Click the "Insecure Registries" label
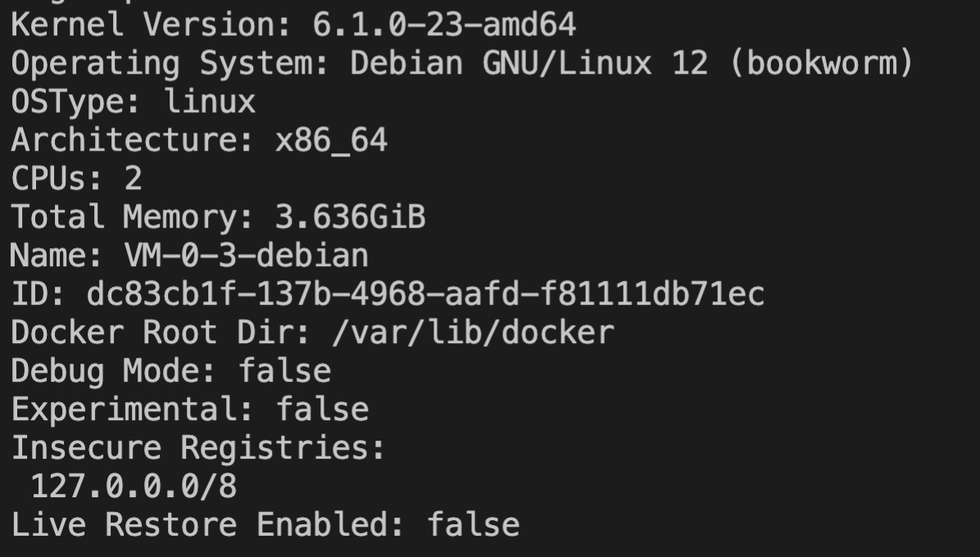 (x=197, y=448)
